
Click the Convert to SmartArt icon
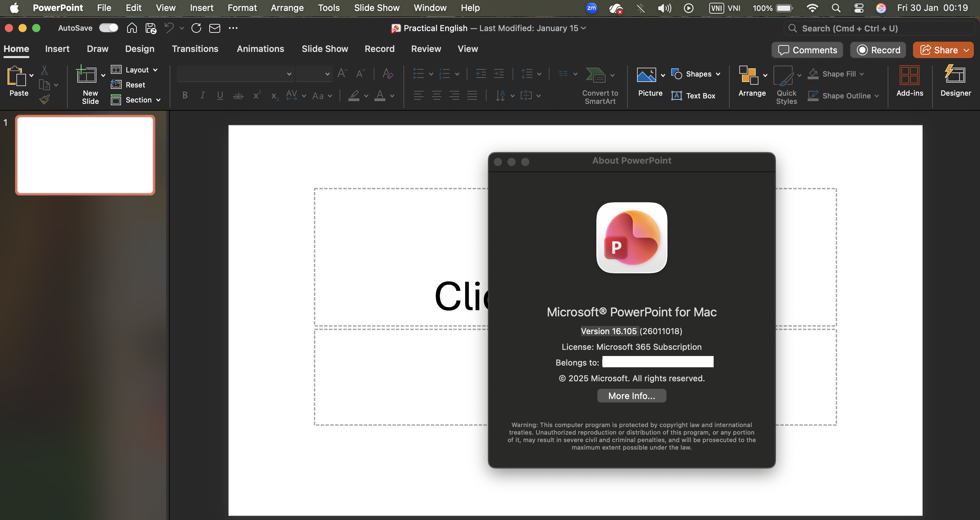click(595, 75)
